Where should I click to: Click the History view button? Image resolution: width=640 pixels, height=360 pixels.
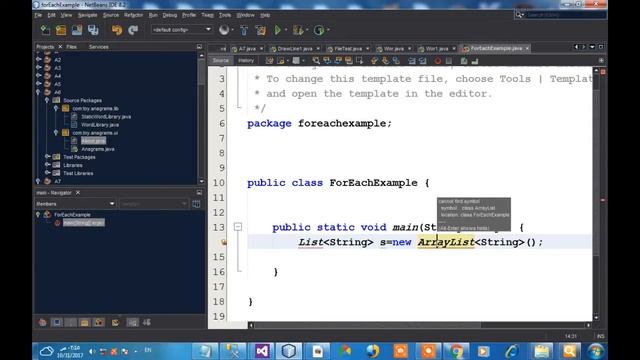pos(246,60)
